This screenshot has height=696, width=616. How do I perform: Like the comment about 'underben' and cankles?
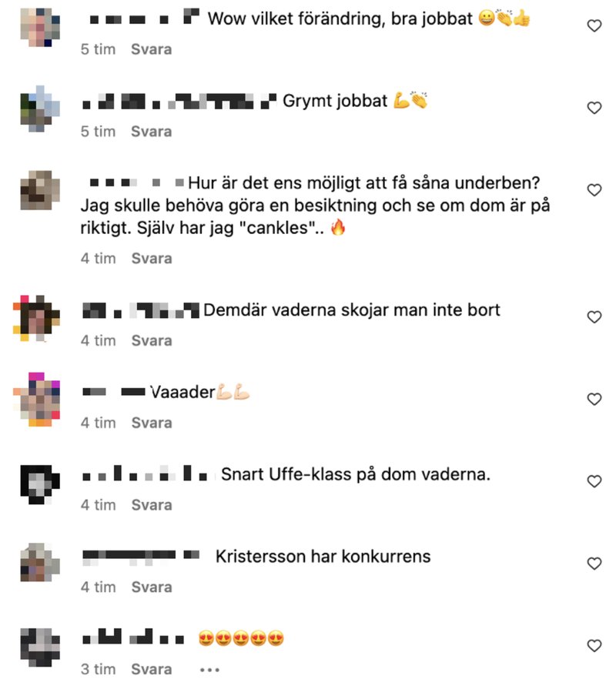point(594,190)
